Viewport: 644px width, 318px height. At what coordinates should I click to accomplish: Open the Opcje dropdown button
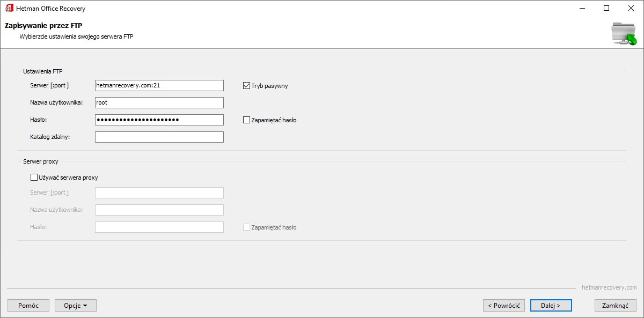tap(76, 305)
